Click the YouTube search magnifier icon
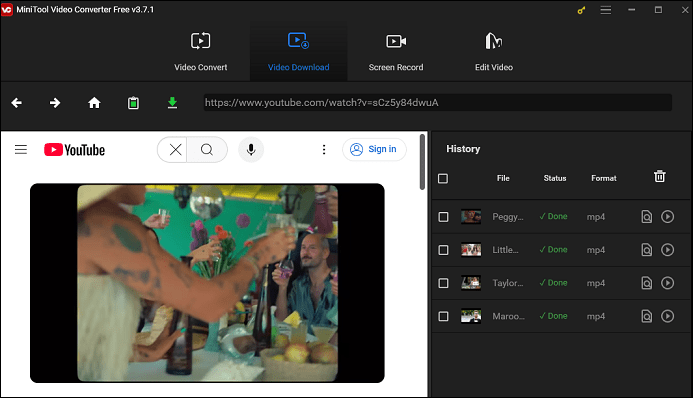Viewport: 693px width, 398px height. [207, 150]
